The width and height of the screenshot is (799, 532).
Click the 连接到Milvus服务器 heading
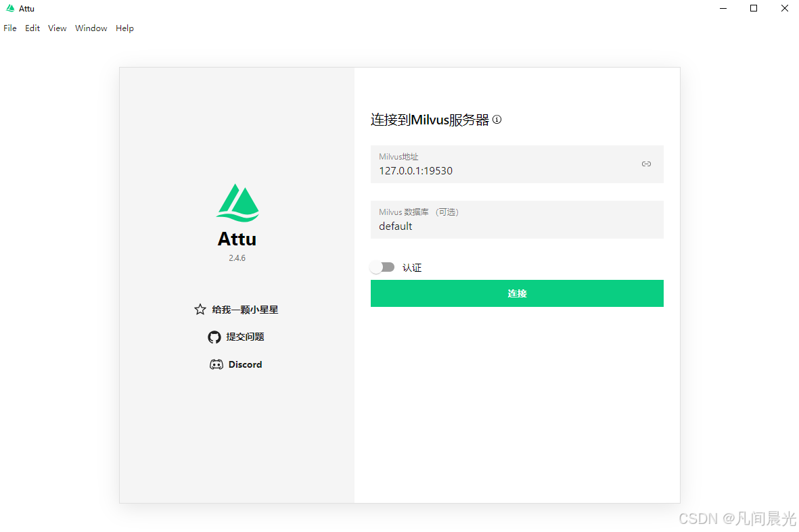pos(430,120)
